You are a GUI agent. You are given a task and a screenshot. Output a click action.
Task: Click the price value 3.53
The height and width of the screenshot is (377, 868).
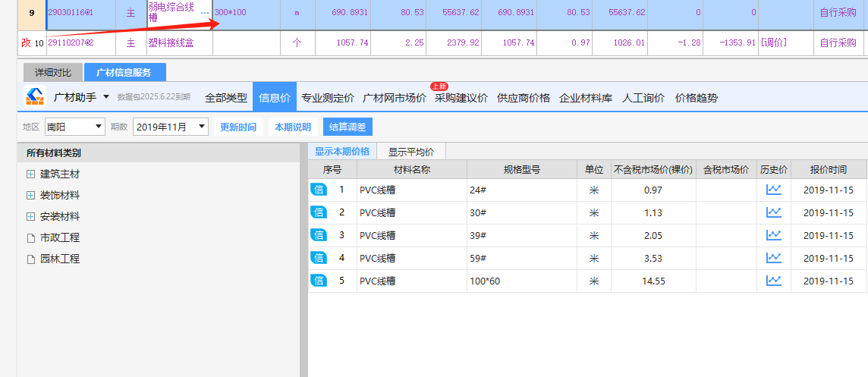(653, 258)
